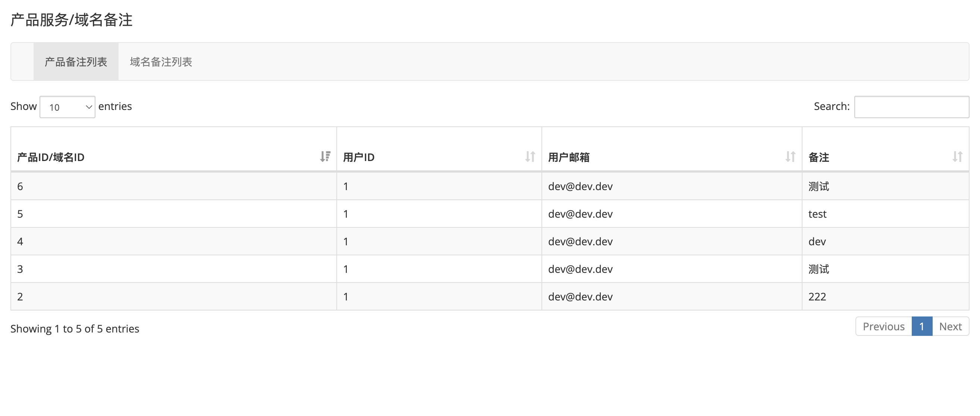Viewport: 980px width, 416px height.
Task: Re-sort 产品ID/域名ID in ascending order
Action: click(x=325, y=157)
